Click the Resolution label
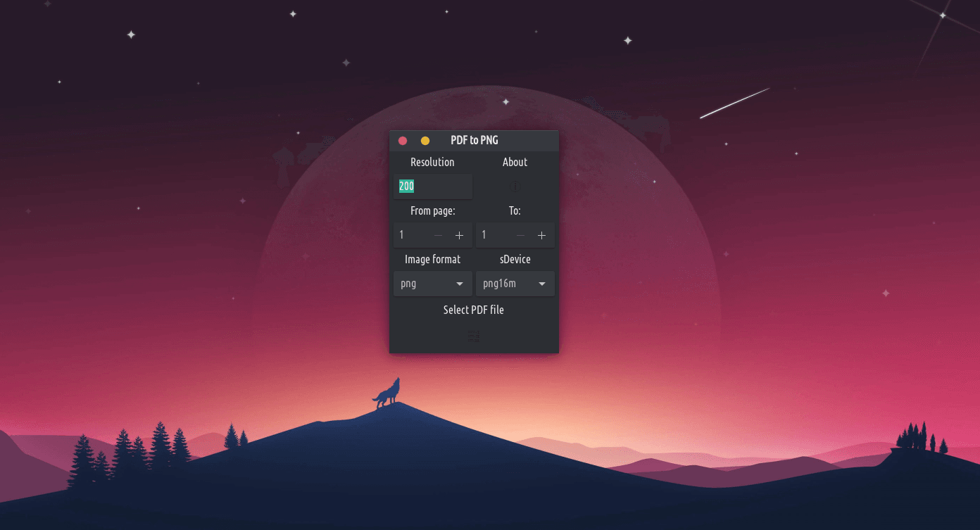980x530 pixels. tap(432, 163)
